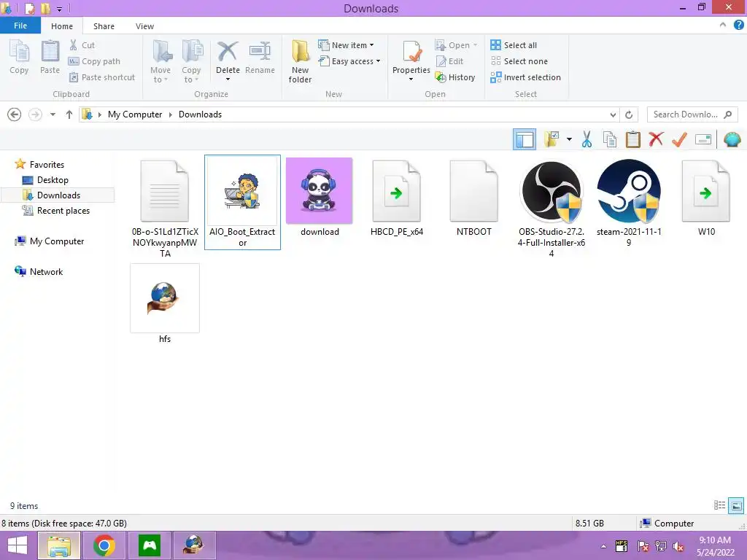Click Select all in ribbon
The image size is (747, 560).
click(514, 45)
